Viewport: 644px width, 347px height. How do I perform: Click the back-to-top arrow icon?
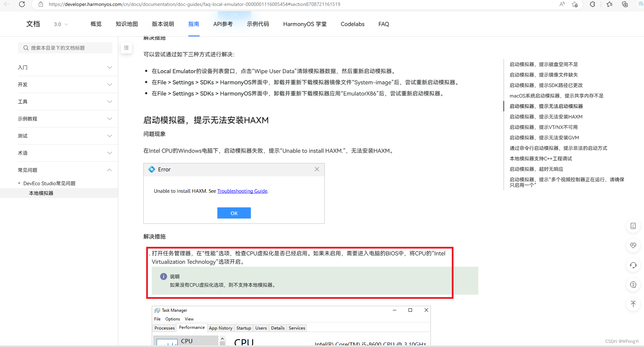[633, 304]
